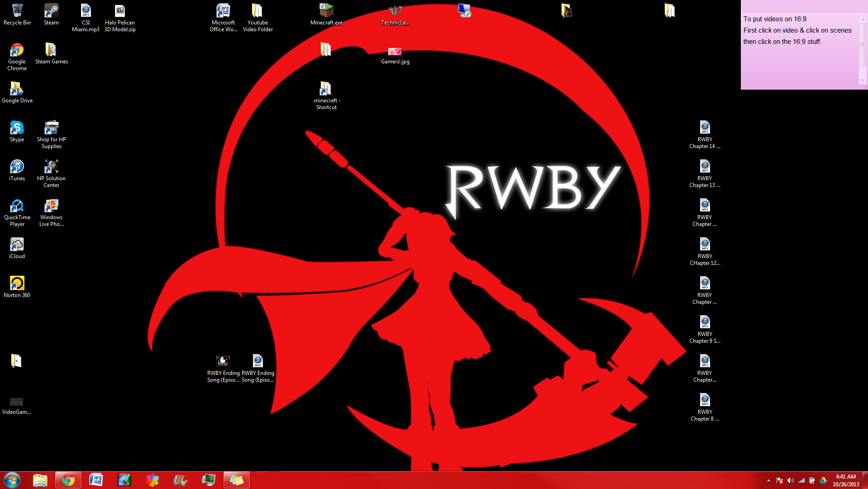Select the Recycle Bin desktop icon
Viewport: 868px width, 489px height.
[17, 14]
